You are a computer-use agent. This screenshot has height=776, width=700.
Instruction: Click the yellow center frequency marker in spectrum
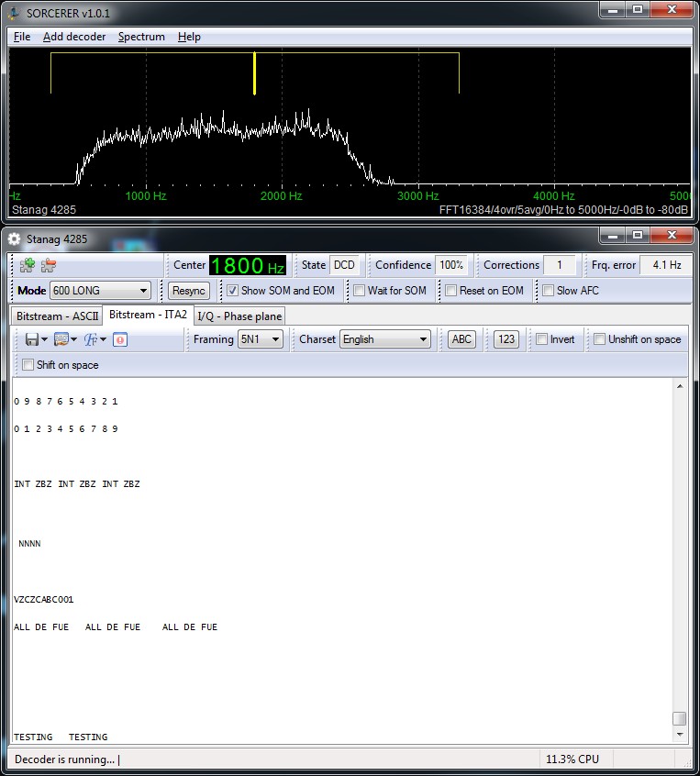[254, 73]
